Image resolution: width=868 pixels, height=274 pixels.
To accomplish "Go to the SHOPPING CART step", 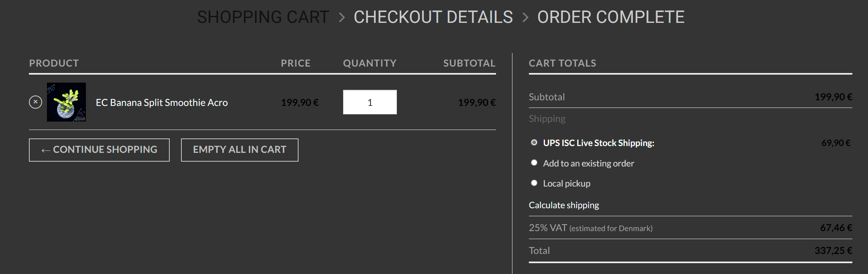I will pyautogui.click(x=263, y=17).
